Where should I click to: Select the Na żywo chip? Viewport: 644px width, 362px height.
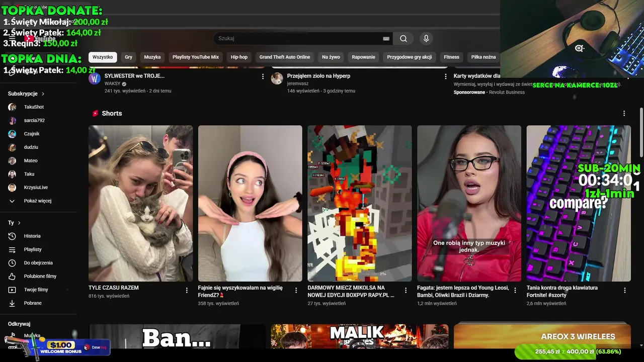tap(331, 57)
